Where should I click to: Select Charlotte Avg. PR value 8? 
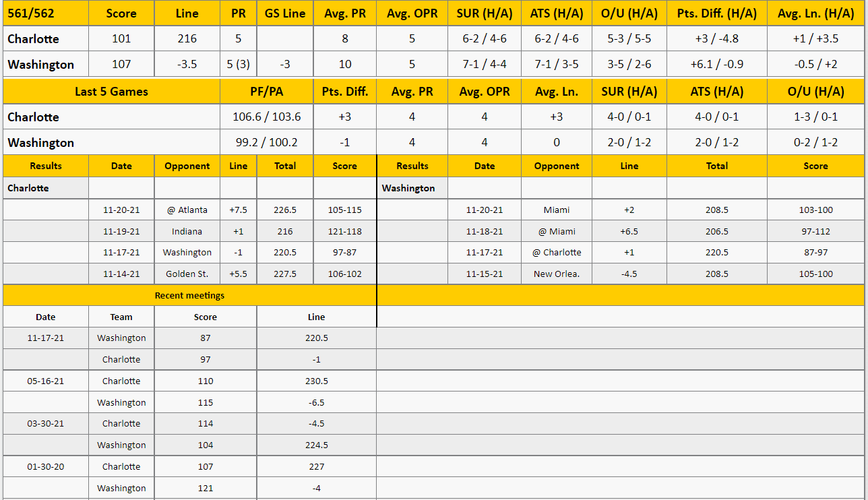point(345,38)
